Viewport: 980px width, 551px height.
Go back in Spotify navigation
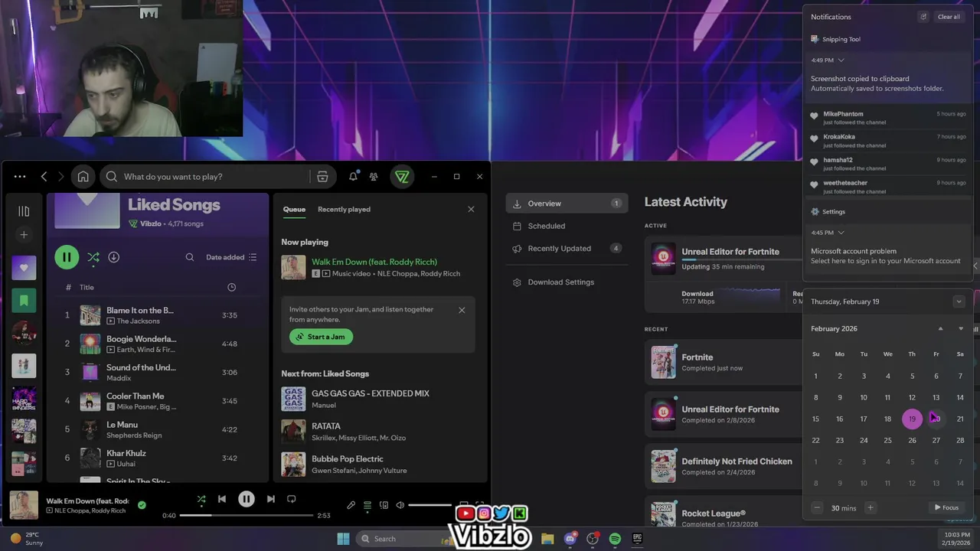click(44, 177)
